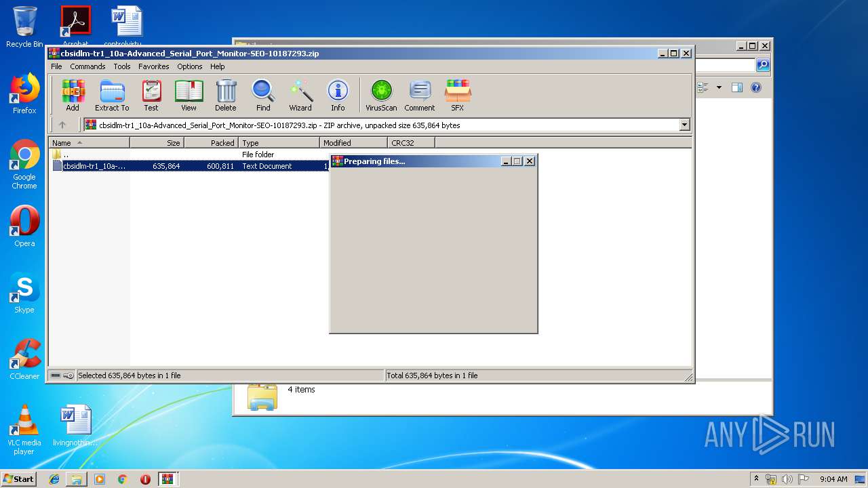
Task: Open the Options menu
Action: coord(190,66)
